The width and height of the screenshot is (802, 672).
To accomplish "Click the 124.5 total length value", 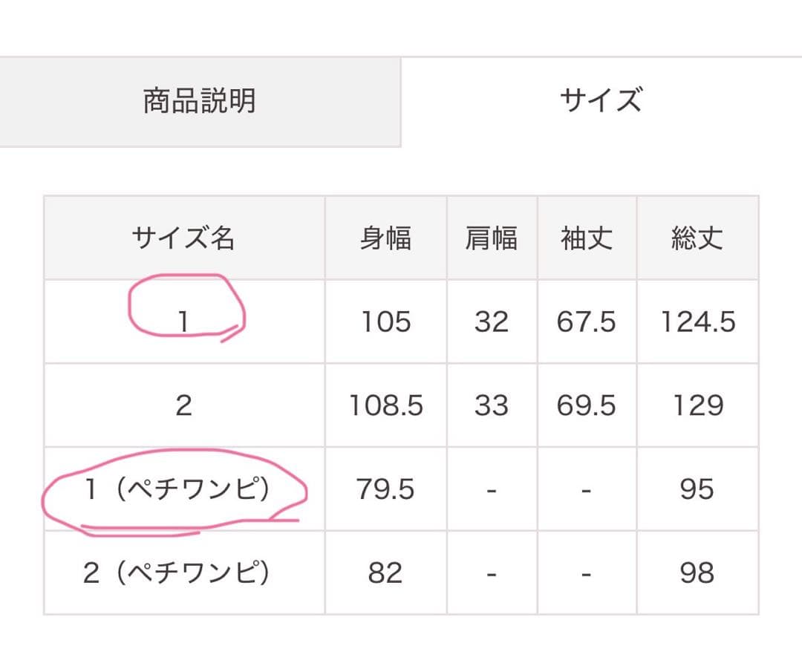I will [x=697, y=322].
